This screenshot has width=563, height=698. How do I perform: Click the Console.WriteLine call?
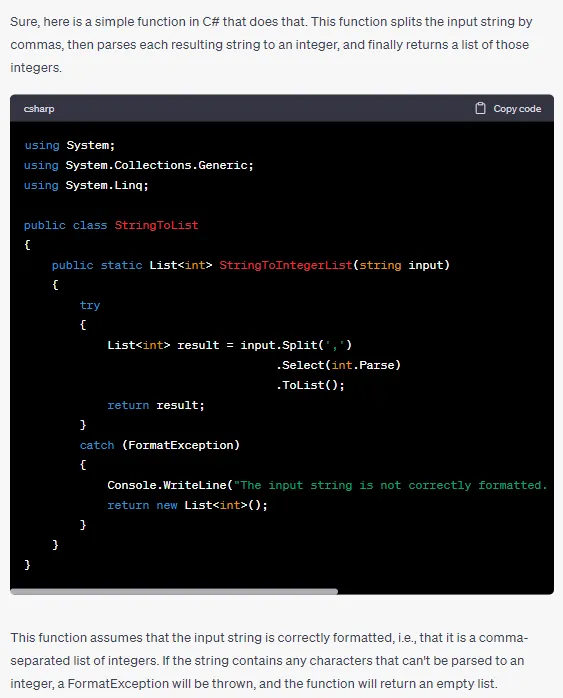click(327, 485)
